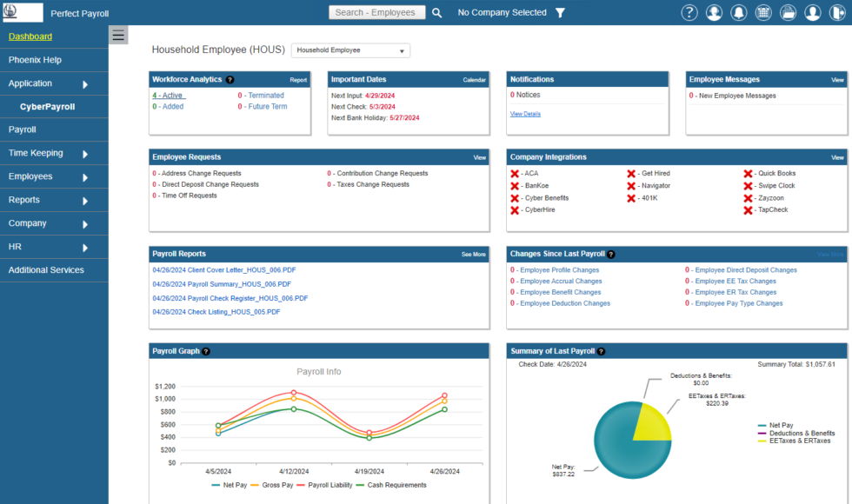852x504 pixels.
Task: Toggle the Quick Books integration status mark
Action: [x=749, y=173]
